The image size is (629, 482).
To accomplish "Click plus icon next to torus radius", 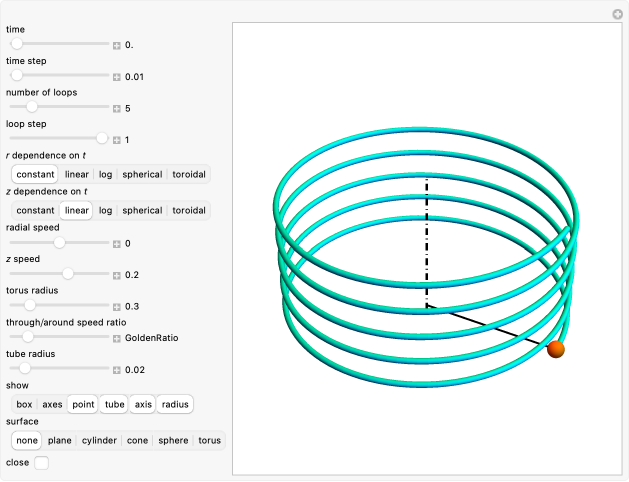I will (116, 306).
